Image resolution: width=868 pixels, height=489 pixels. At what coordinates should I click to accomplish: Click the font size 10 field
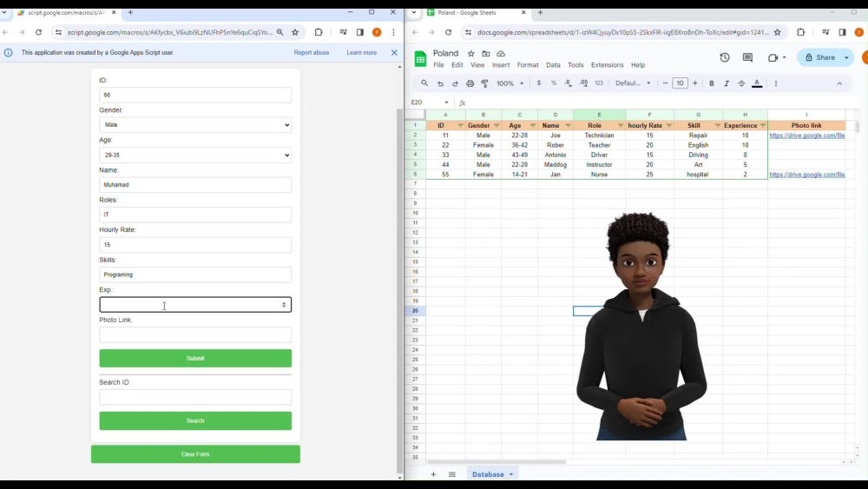[x=680, y=83]
